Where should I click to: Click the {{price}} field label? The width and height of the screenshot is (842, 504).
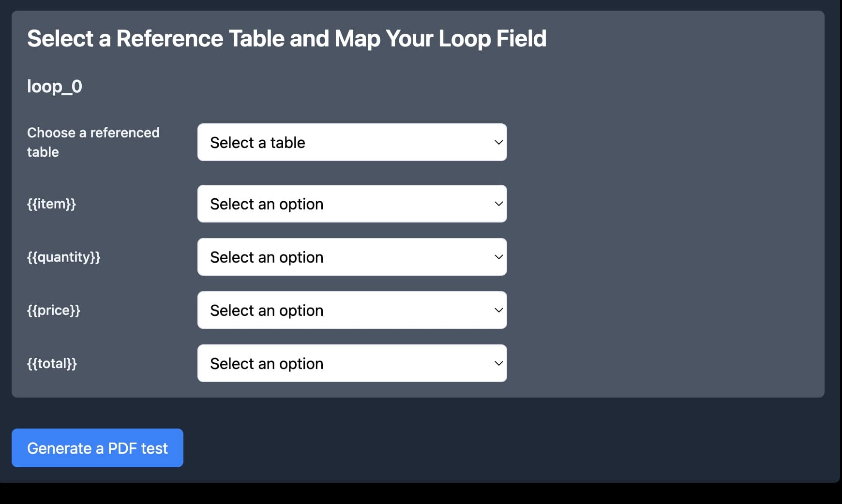click(53, 310)
